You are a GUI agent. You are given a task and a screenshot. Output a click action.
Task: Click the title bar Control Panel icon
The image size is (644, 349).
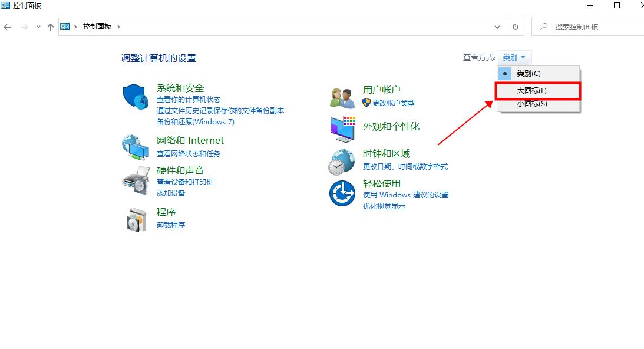pyautogui.click(x=5, y=5)
